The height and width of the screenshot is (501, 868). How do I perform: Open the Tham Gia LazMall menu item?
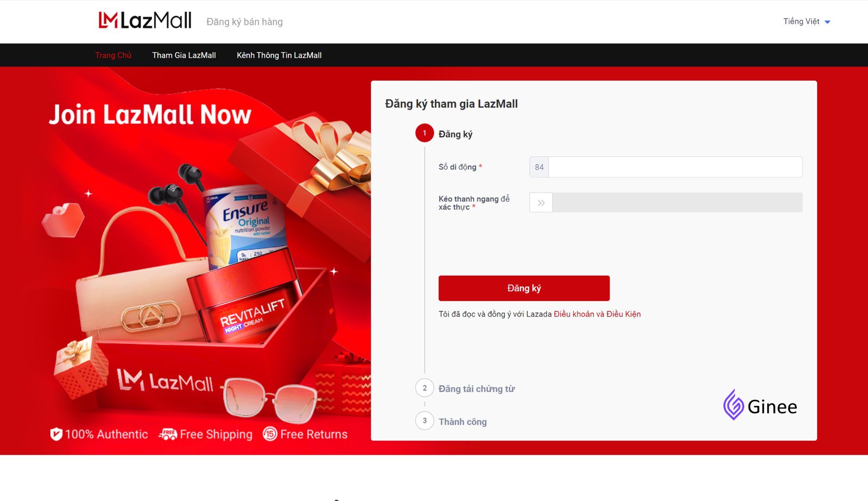[x=184, y=55]
